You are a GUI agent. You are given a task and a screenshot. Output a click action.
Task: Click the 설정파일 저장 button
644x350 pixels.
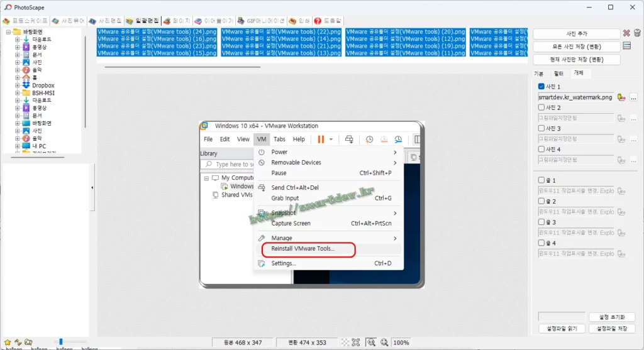coord(611,329)
